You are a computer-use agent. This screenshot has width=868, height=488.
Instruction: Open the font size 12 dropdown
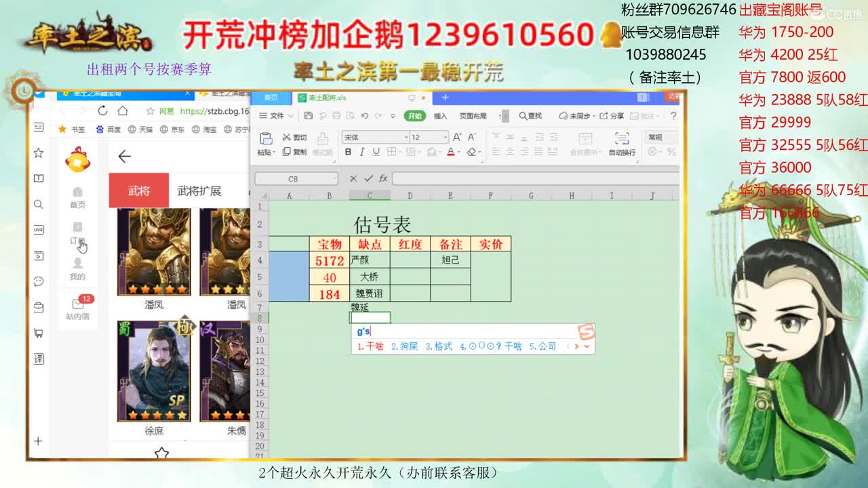point(445,137)
